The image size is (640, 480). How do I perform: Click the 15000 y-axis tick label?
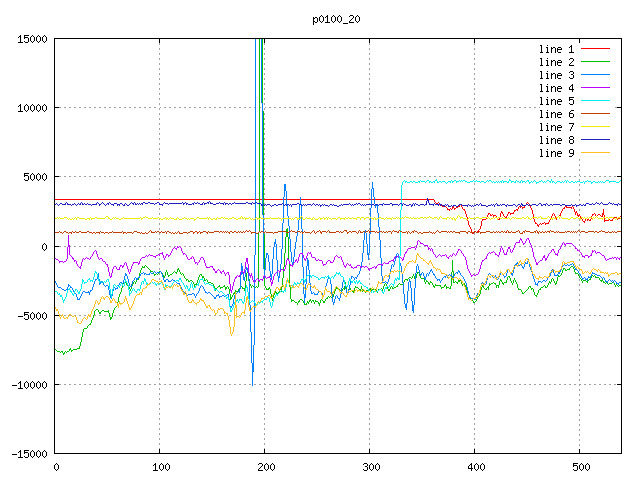(32, 39)
